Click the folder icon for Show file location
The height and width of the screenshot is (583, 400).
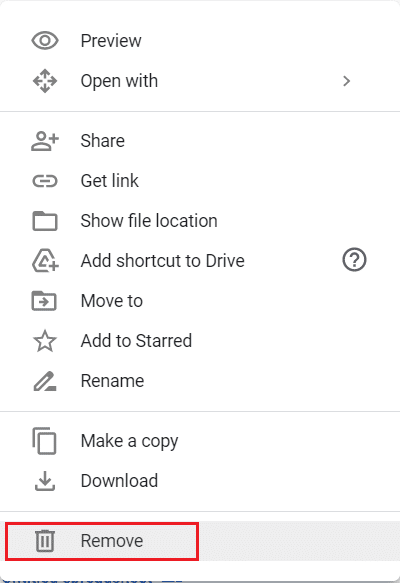tap(45, 221)
